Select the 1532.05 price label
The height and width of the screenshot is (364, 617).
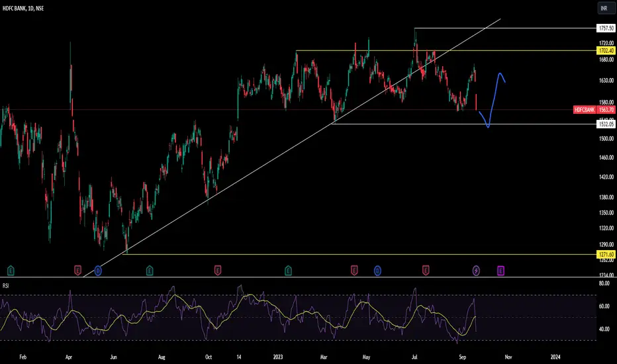point(606,124)
